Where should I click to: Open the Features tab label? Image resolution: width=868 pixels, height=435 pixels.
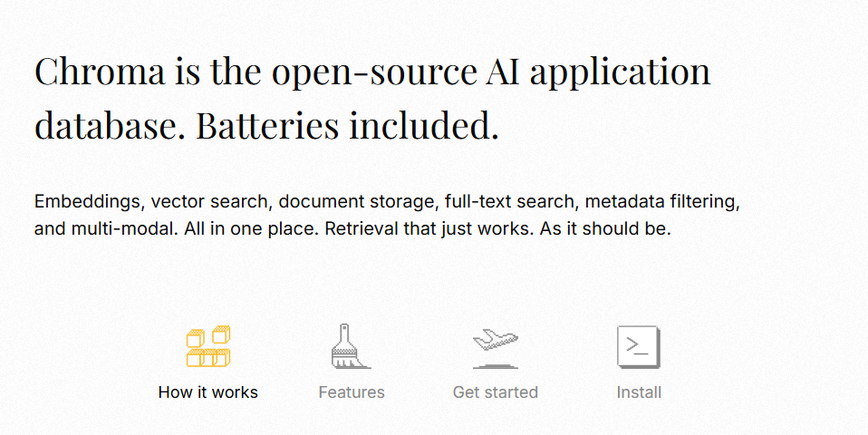(x=352, y=392)
